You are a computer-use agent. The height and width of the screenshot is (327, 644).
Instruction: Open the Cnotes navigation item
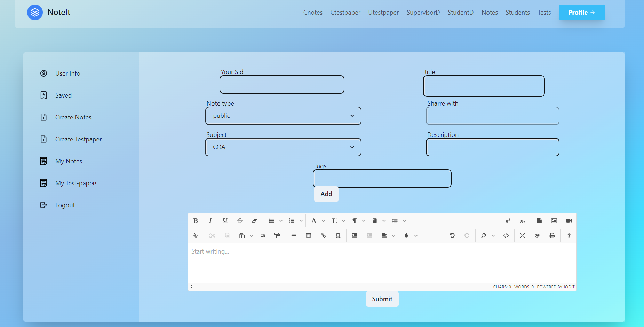tap(312, 12)
